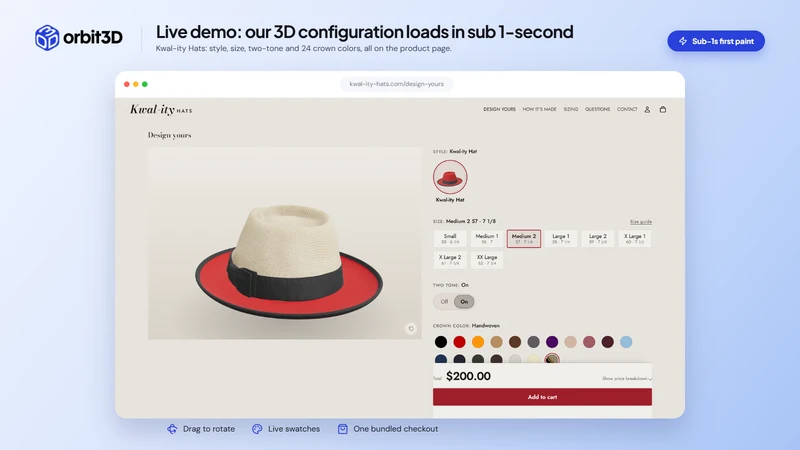Click the One bundled checkout bag icon
Image resolution: width=800 pixels, height=450 pixels.
[342, 429]
